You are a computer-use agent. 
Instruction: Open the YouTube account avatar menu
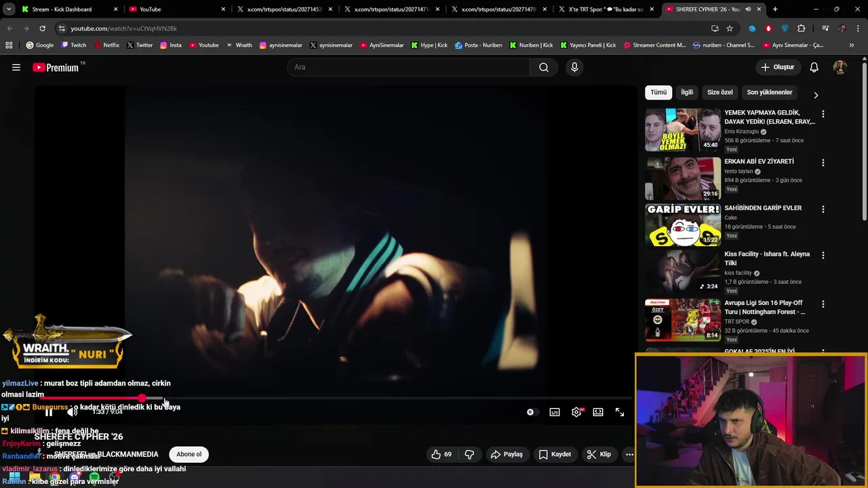840,67
